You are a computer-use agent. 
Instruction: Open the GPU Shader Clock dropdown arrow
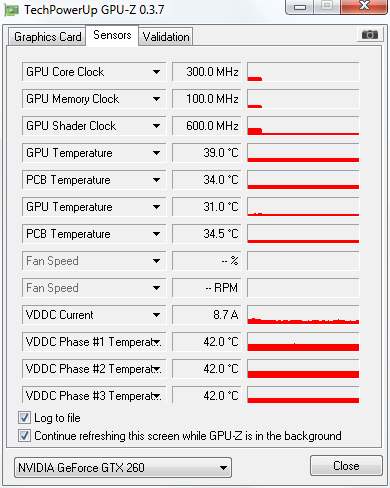tap(156, 126)
